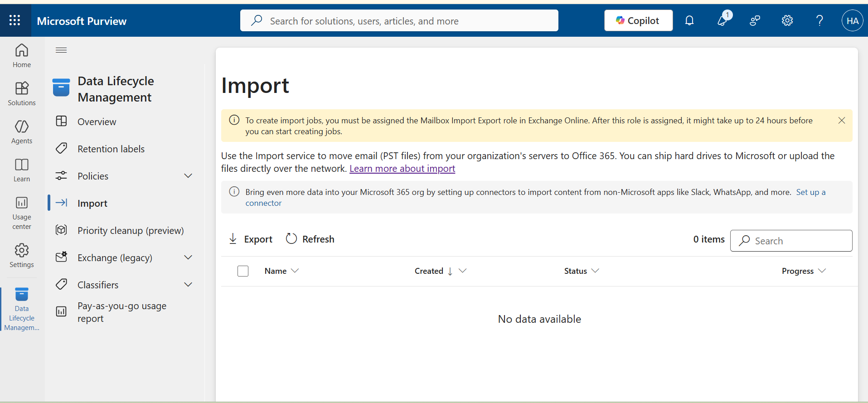Expand the Exchange (legacy) chevron

(x=188, y=257)
